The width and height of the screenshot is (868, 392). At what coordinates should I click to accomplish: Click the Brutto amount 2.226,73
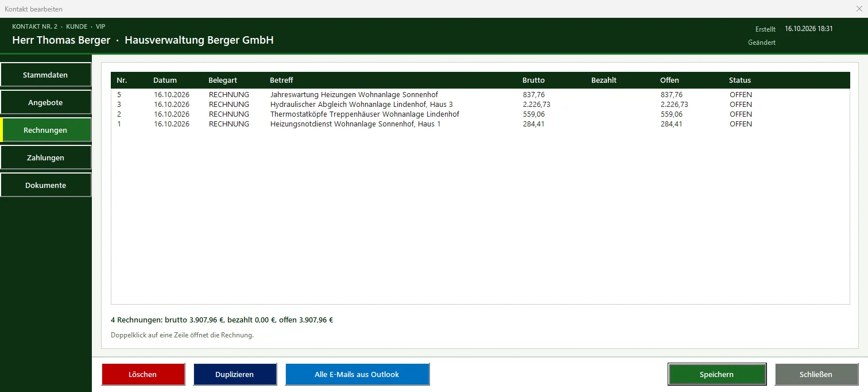(x=537, y=105)
